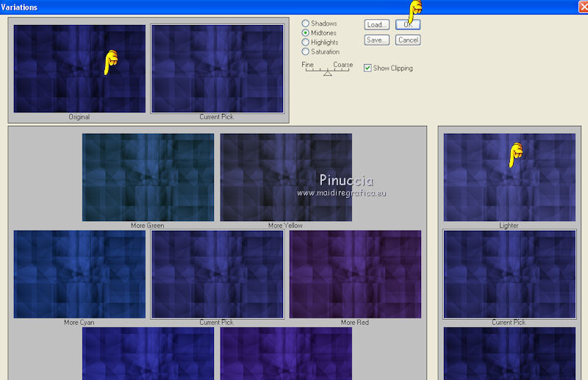Screen dimensions: 588x380
Task: Click the Fine/Coarse slider triangle
Action: tap(327, 74)
